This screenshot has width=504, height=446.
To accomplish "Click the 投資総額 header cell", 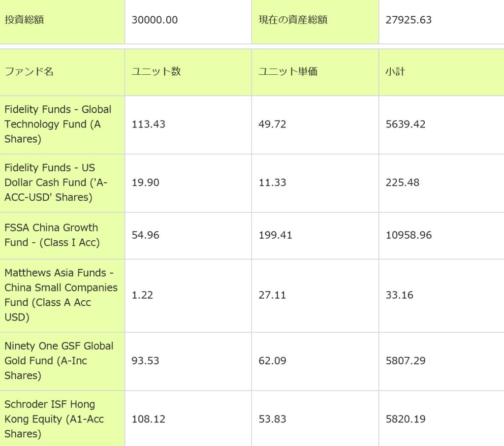I will pos(24,20).
